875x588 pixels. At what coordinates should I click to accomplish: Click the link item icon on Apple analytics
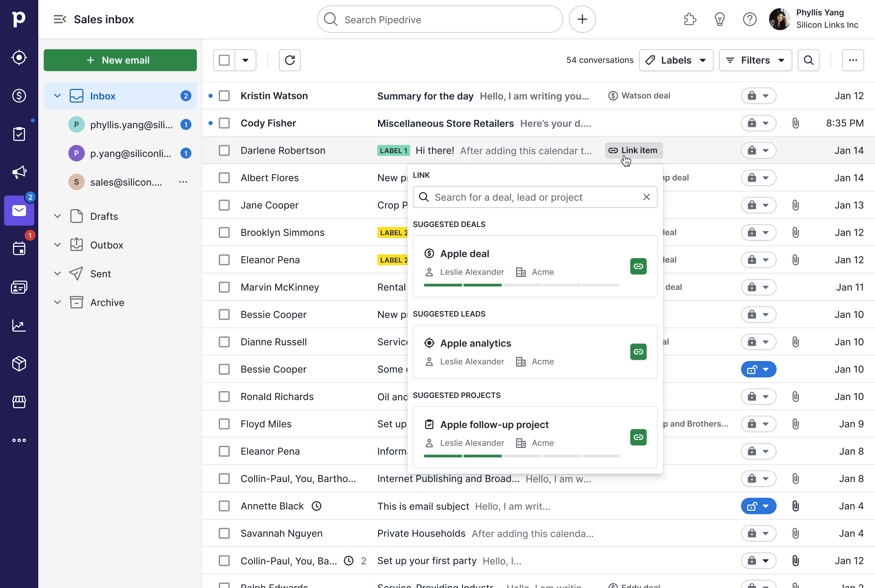(637, 351)
